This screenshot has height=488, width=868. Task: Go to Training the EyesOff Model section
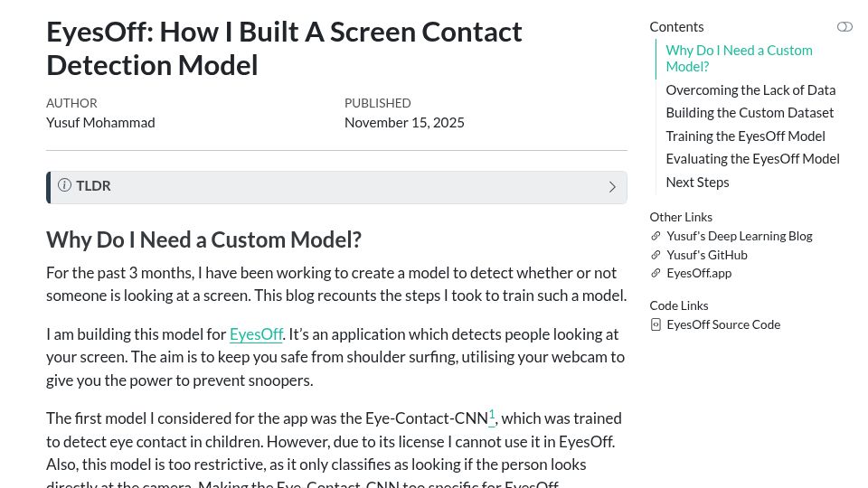(745, 136)
